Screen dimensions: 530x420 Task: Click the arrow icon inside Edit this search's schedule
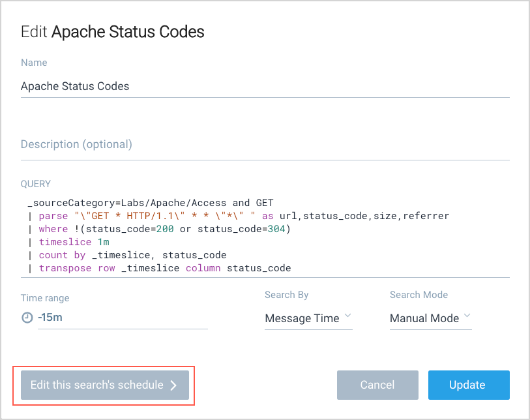point(174,385)
